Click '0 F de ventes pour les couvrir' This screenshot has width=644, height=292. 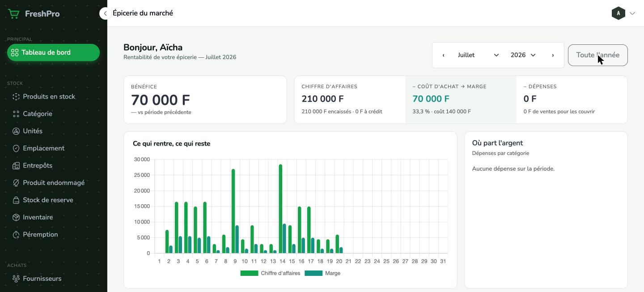(x=559, y=112)
